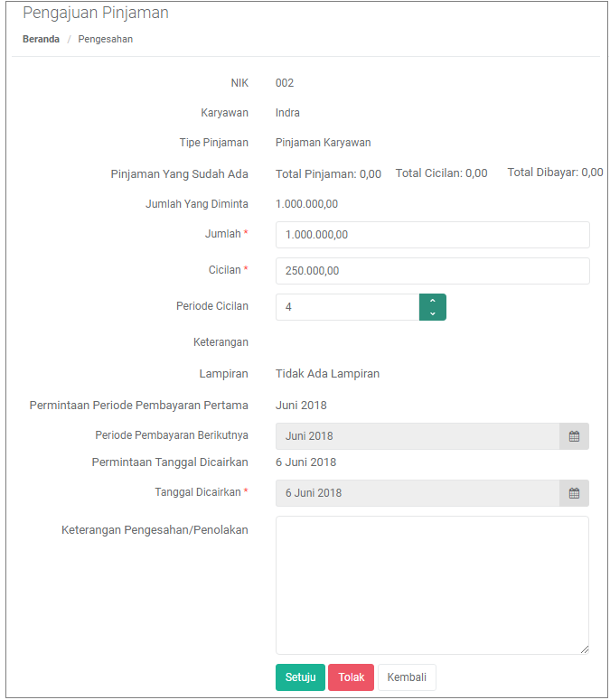
Task: Click the Tidak Ada Lampiran text
Action: pyautogui.click(x=327, y=374)
